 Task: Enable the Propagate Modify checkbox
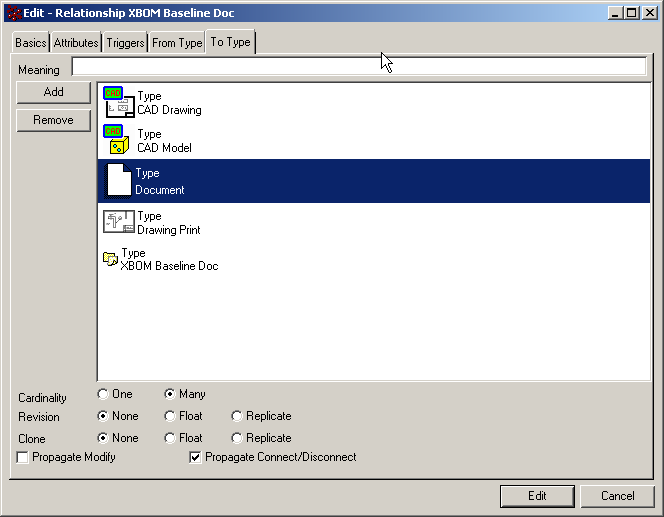[23, 458]
